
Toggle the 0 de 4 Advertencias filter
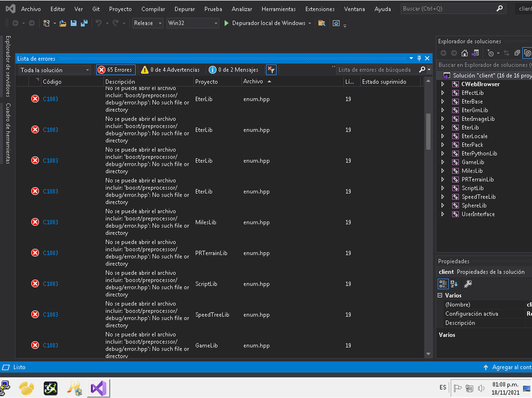pos(171,70)
